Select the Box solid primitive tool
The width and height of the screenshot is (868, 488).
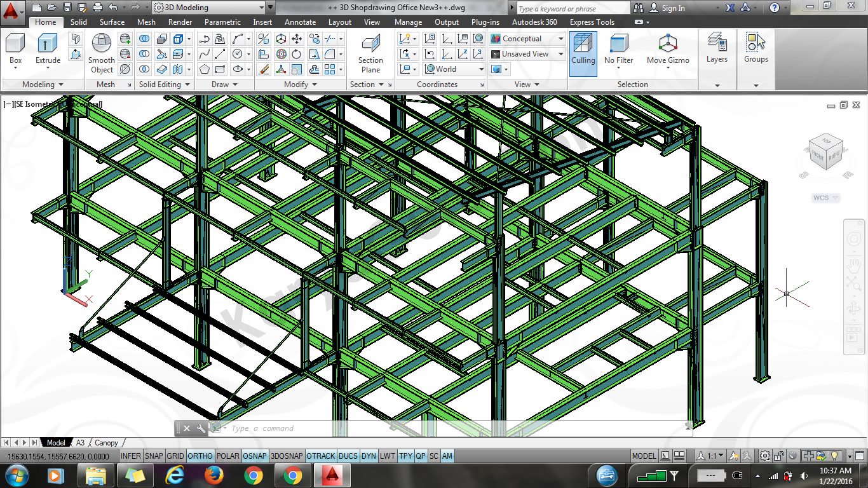coord(15,44)
